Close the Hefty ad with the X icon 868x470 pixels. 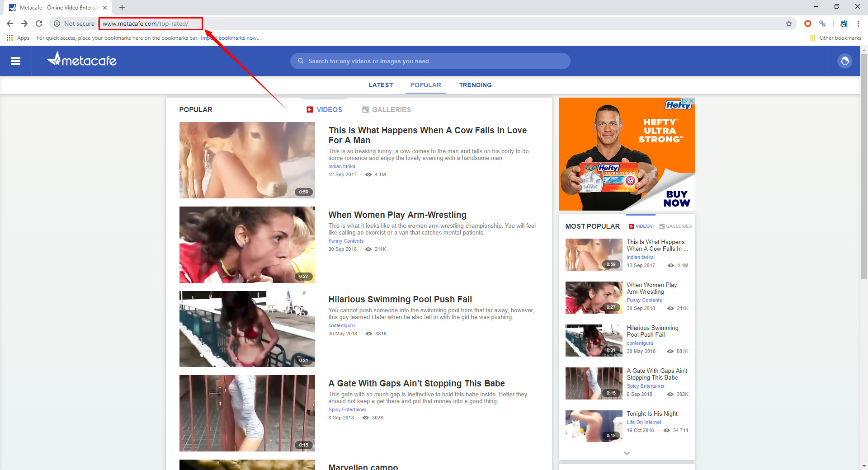691,101
